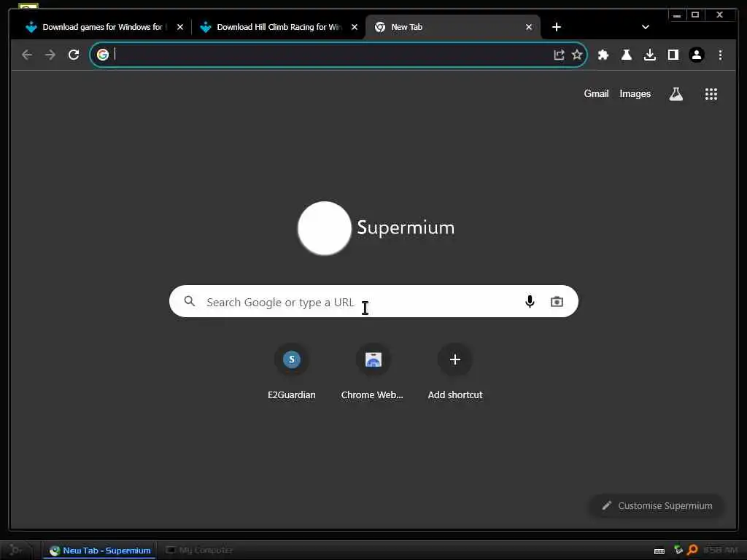This screenshot has height=560, width=747.
Task: Switch to My Computer taskbar item
Action: [199, 551]
